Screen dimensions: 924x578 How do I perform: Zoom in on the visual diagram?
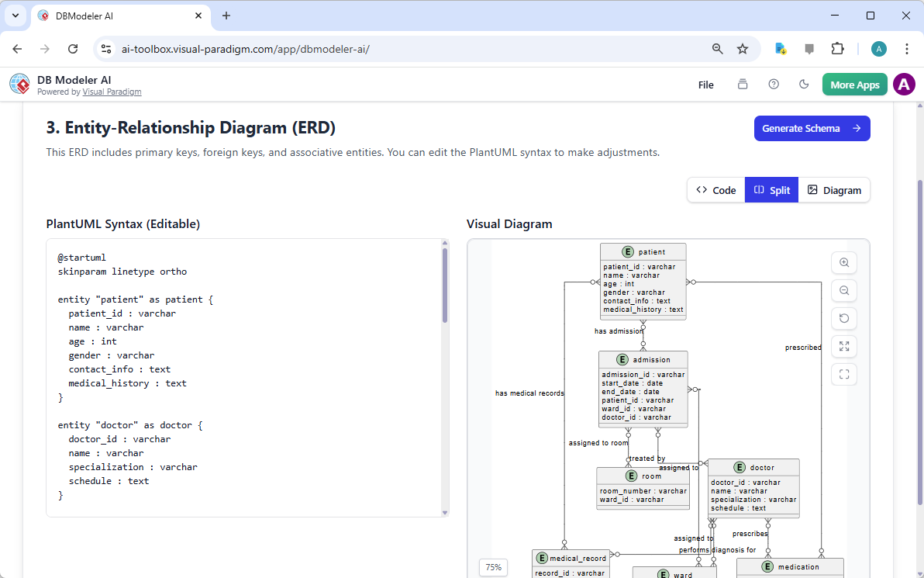[x=843, y=262]
